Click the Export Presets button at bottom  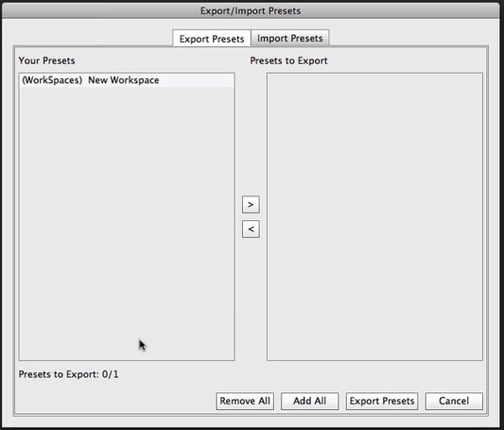click(381, 401)
